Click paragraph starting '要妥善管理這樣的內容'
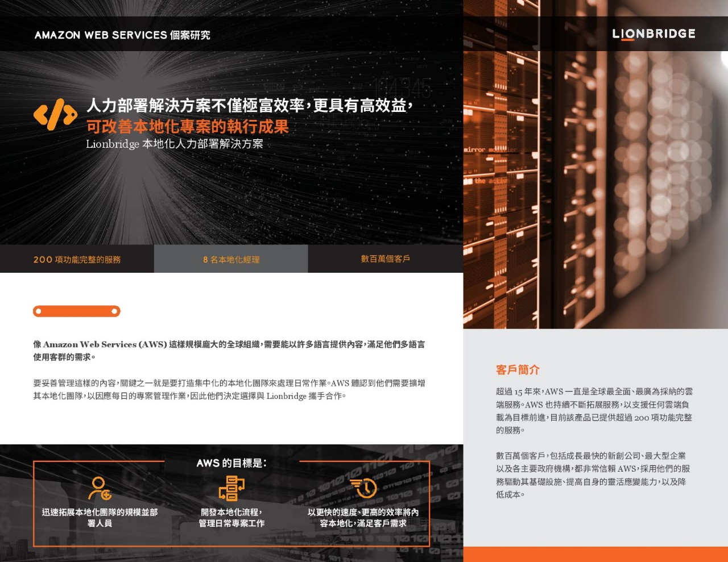The image size is (728, 562). [x=229, y=389]
